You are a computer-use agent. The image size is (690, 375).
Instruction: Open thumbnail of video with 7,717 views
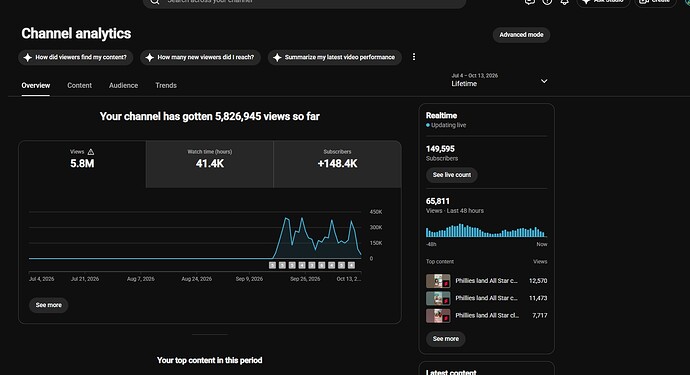click(438, 316)
